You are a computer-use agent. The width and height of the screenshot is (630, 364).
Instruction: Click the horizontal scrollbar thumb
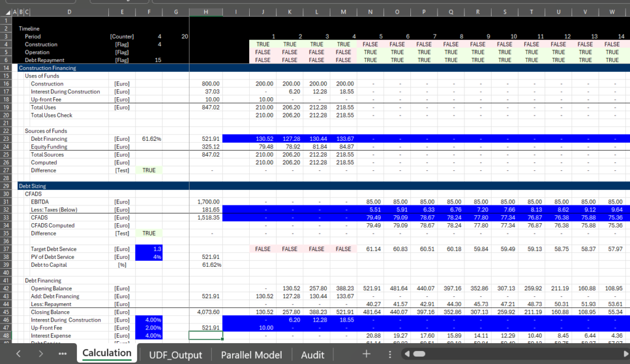click(419, 354)
